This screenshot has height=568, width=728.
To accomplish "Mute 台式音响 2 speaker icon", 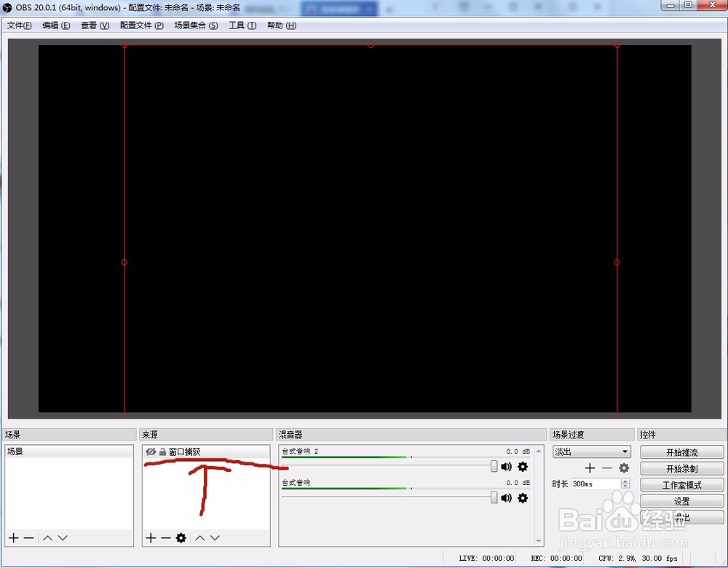I will pyautogui.click(x=506, y=466).
